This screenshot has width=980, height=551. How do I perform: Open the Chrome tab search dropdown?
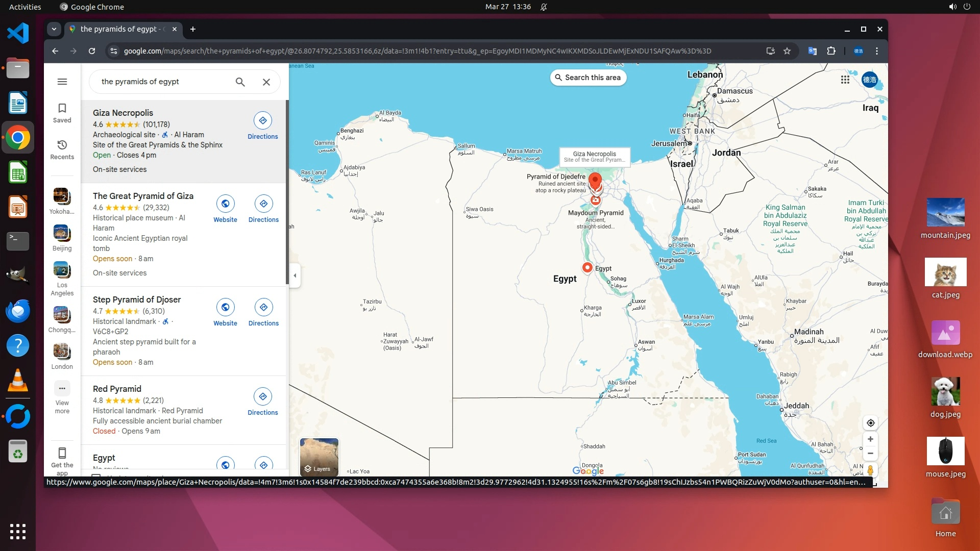pos(54,29)
